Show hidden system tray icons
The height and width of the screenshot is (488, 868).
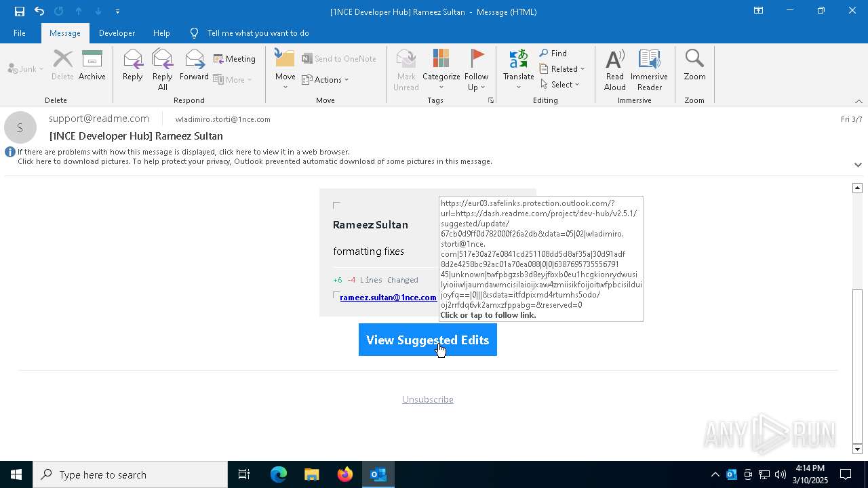(x=715, y=474)
